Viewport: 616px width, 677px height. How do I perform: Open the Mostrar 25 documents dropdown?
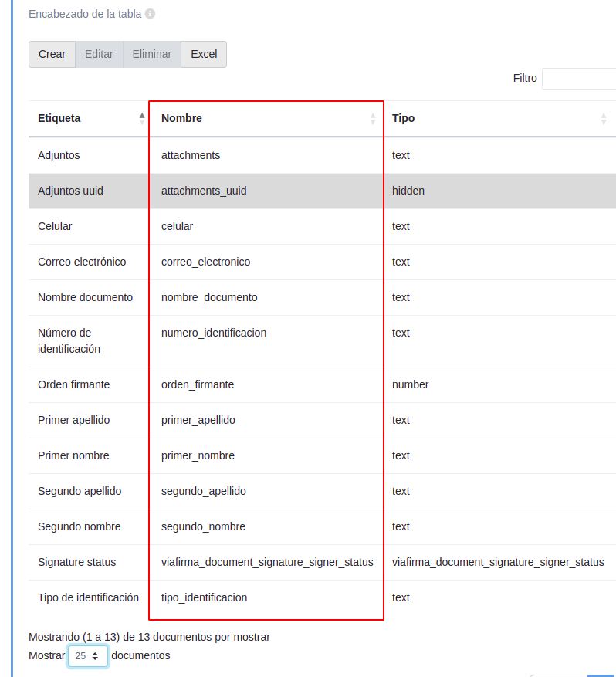click(x=88, y=656)
